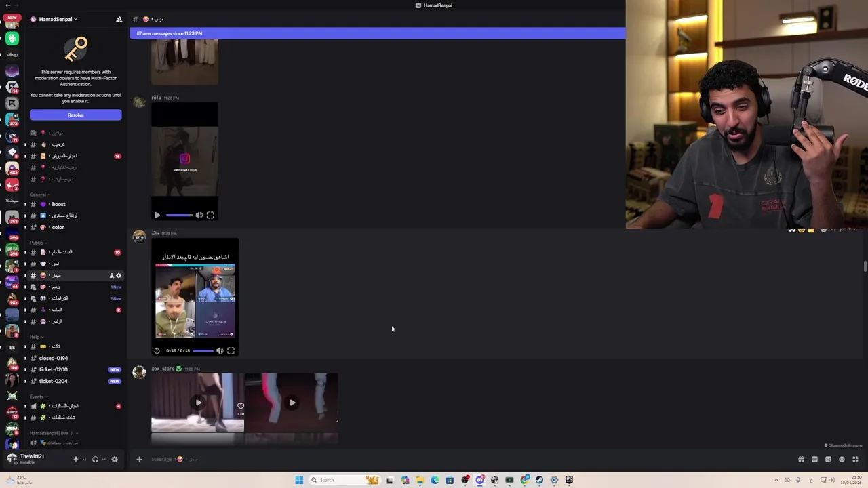The height and width of the screenshot is (488, 868).
Task: Jump to the 87 new messages banner
Action: pyautogui.click(x=378, y=33)
